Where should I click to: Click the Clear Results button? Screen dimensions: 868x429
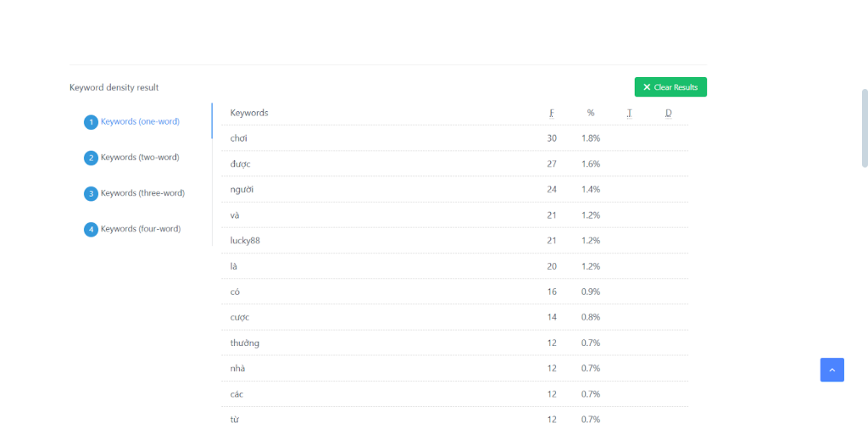point(670,87)
